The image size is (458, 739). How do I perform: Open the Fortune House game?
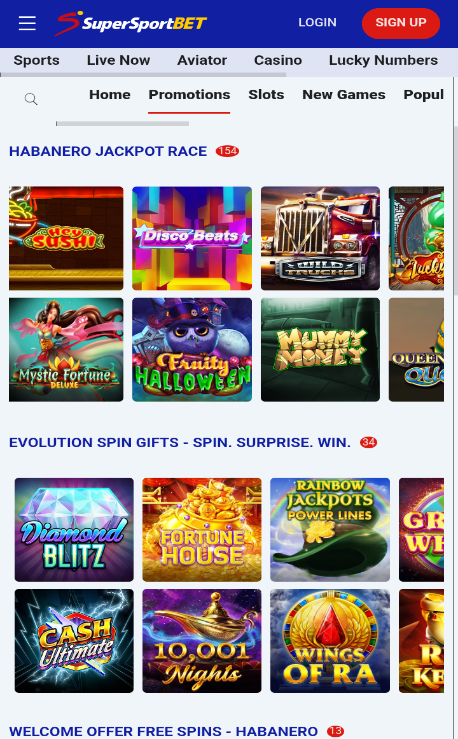click(202, 530)
